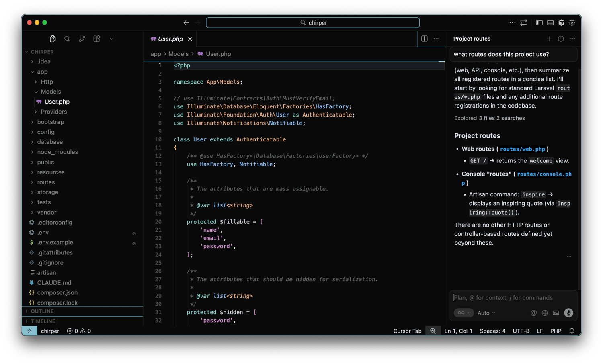Expand the OUTLINE section
Image resolution: width=603 pixels, height=364 pixels.
pos(82,311)
